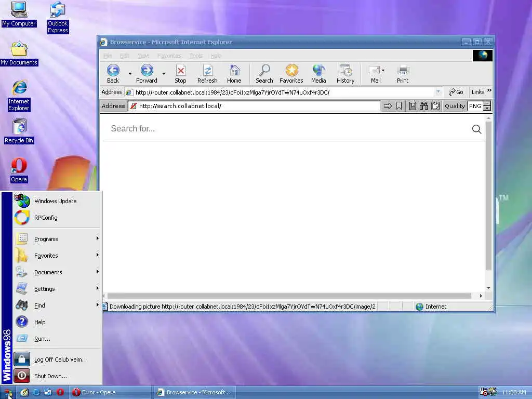The height and width of the screenshot is (399, 532).
Task: Open the Back button history dropdown arrow
Action: pyautogui.click(x=130, y=74)
